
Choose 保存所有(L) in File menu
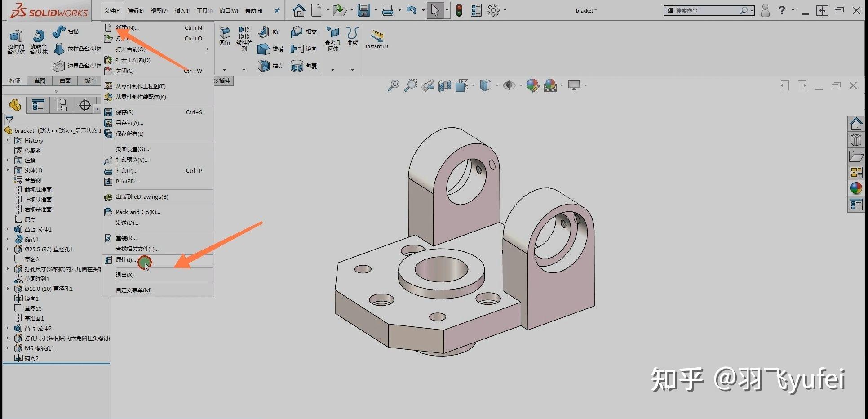[x=158, y=134]
